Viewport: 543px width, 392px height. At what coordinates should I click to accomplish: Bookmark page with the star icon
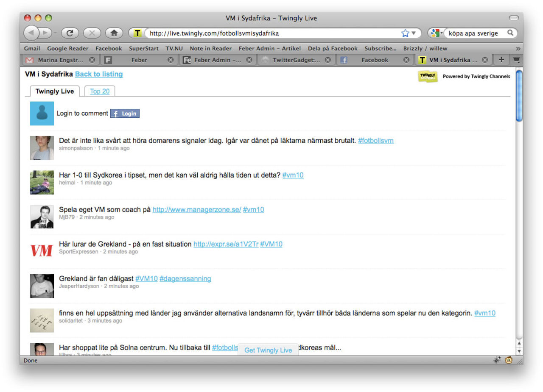(405, 33)
